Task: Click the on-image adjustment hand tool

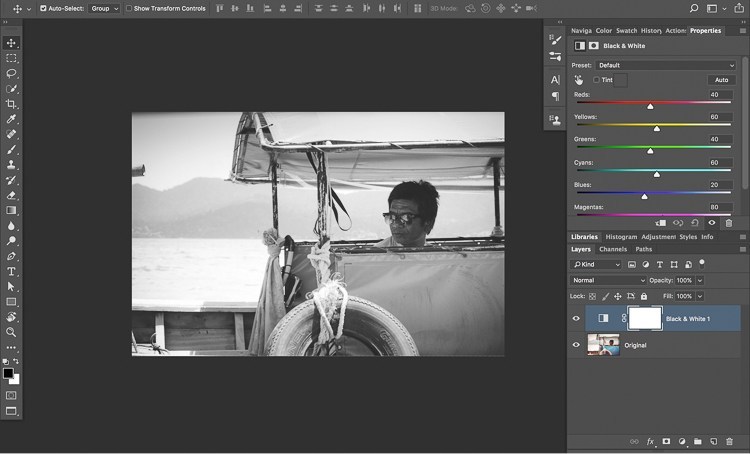Action: tap(579, 80)
